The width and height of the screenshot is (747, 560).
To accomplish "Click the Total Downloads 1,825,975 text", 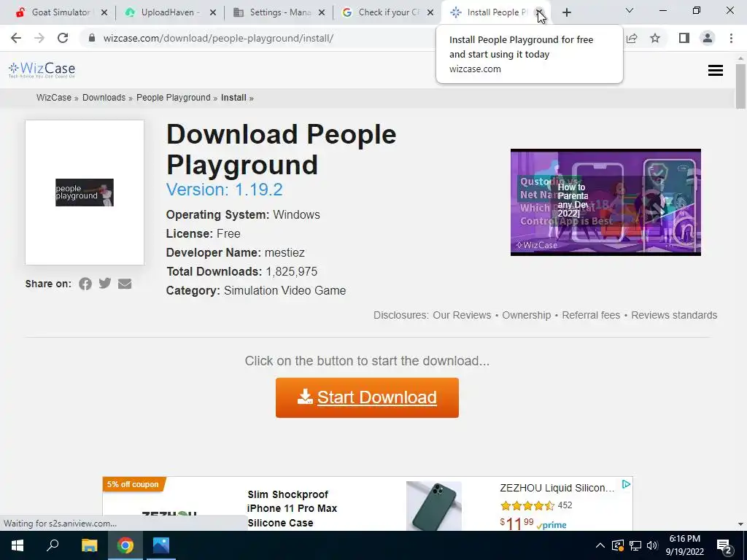I will tap(242, 271).
